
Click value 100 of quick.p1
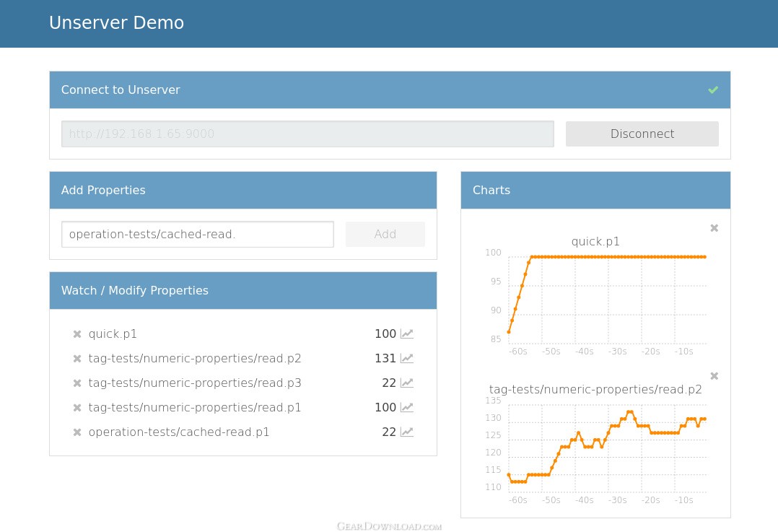pyautogui.click(x=385, y=333)
